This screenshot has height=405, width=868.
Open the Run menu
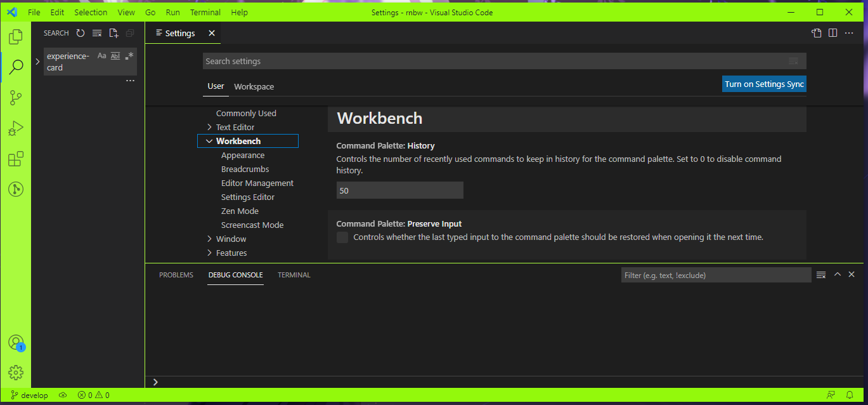[172, 12]
